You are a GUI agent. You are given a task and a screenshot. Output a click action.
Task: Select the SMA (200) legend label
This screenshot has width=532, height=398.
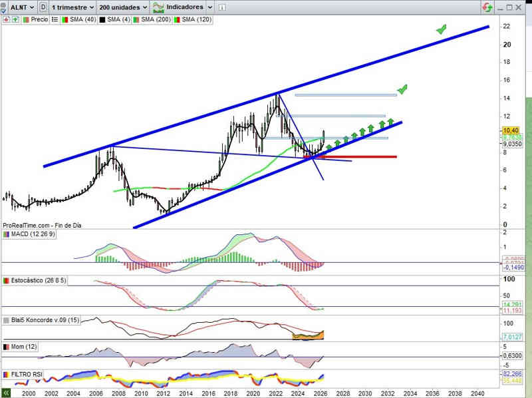(x=156, y=20)
